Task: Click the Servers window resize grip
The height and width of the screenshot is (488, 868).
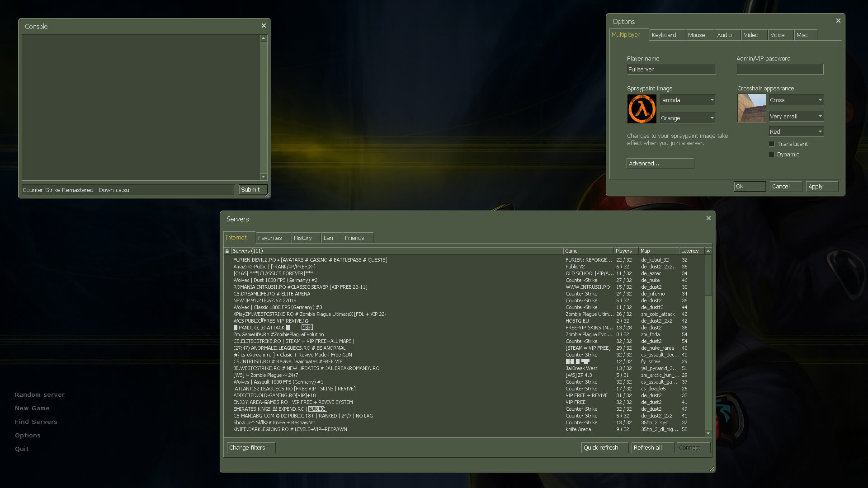Action: 712,469
